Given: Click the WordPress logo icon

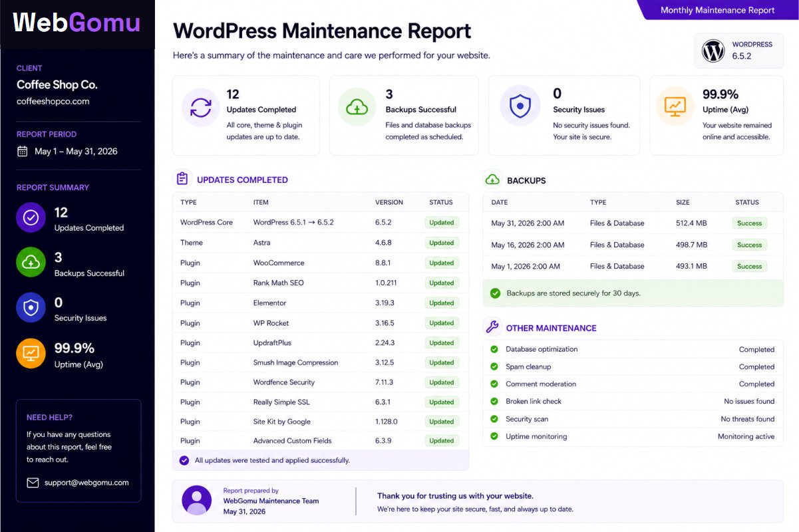Looking at the screenshot, I should tap(713, 51).
